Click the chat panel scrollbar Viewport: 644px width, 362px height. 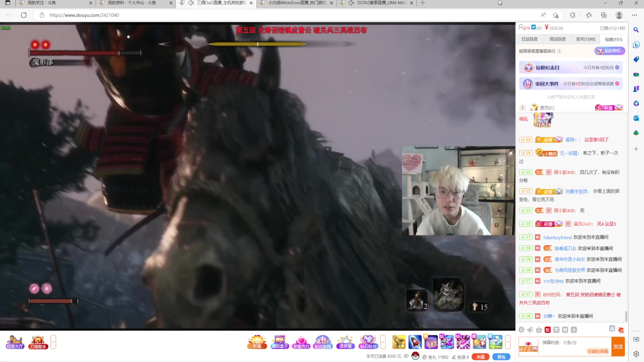626,316
